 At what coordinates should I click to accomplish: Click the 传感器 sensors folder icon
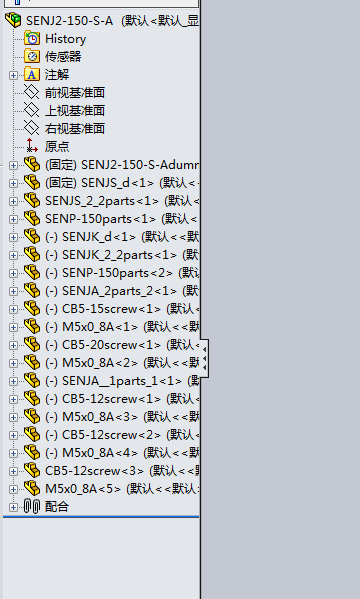pyautogui.click(x=32, y=57)
